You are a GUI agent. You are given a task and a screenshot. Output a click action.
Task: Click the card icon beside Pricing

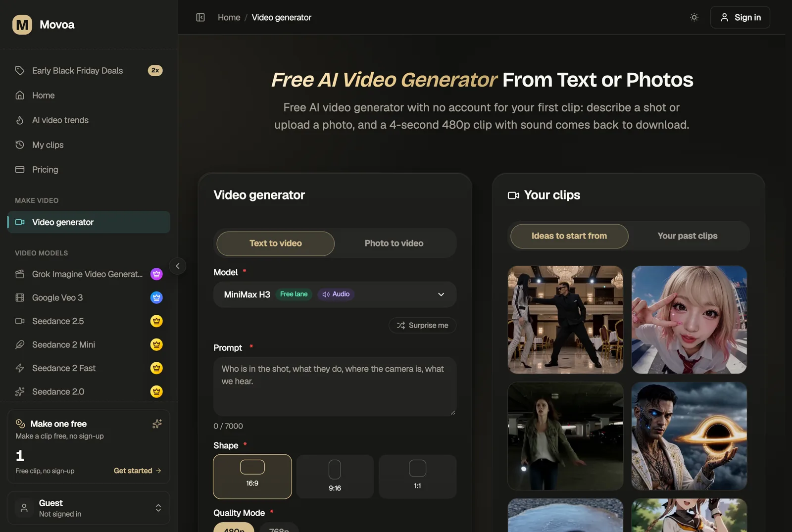pos(20,169)
